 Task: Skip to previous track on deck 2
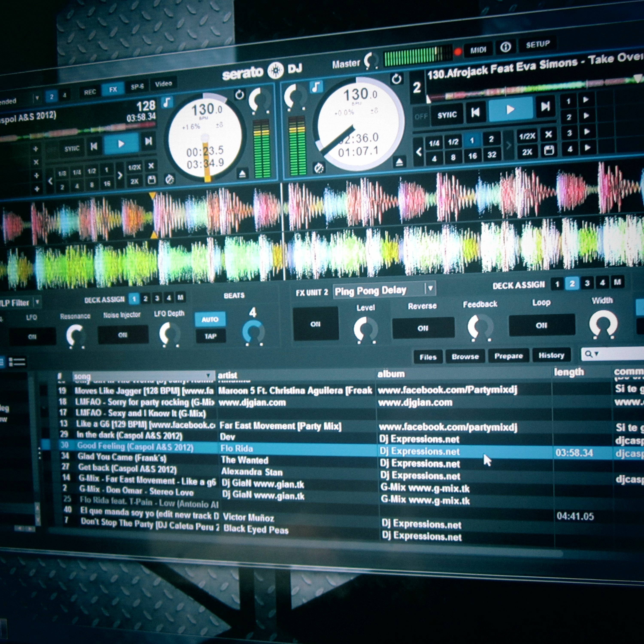coord(476,112)
